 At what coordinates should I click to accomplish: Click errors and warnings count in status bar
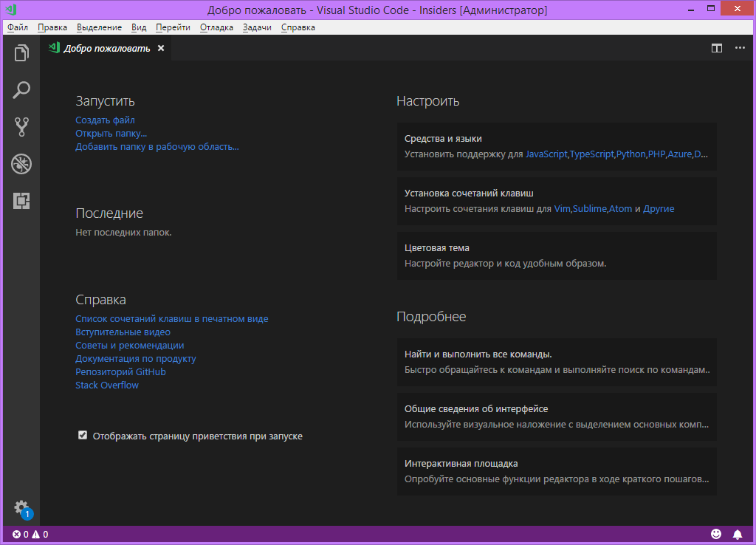[x=30, y=535]
